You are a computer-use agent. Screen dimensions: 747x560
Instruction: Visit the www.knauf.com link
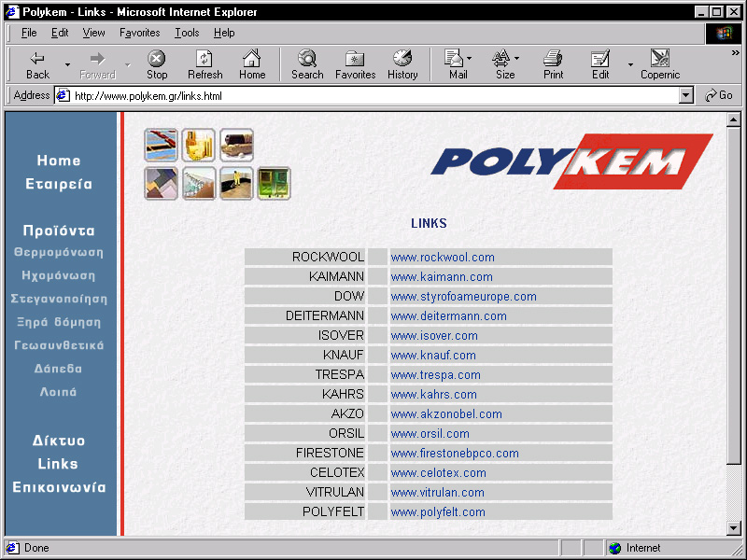433,356
